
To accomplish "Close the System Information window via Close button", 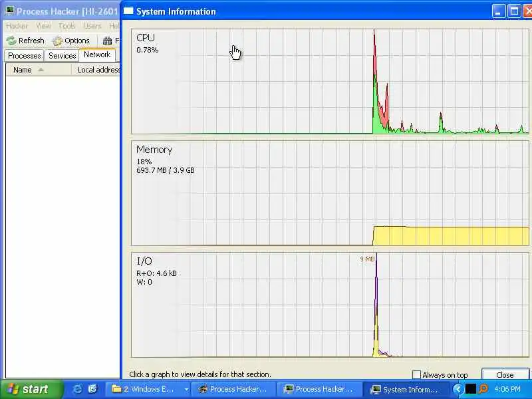I will 505,374.
